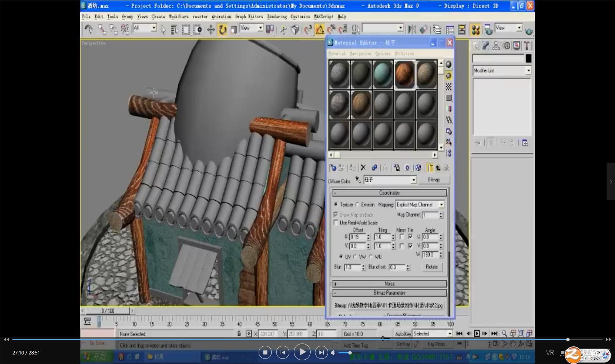615x364 pixels.
Task: Select the WU radio button
Action: [x=370, y=256]
